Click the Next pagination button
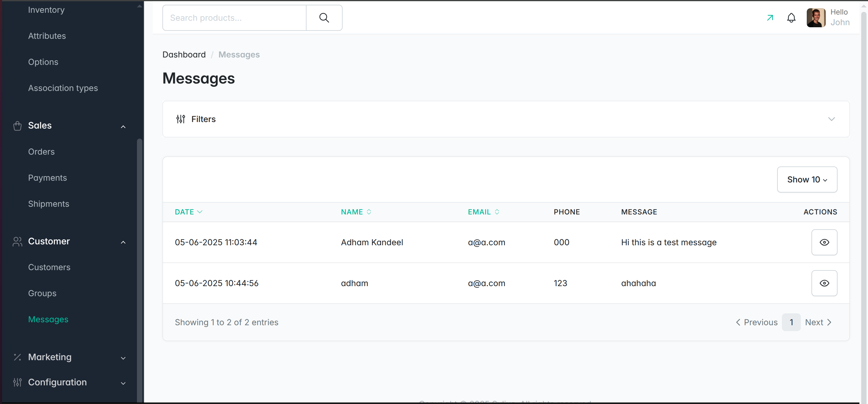 pos(818,322)
